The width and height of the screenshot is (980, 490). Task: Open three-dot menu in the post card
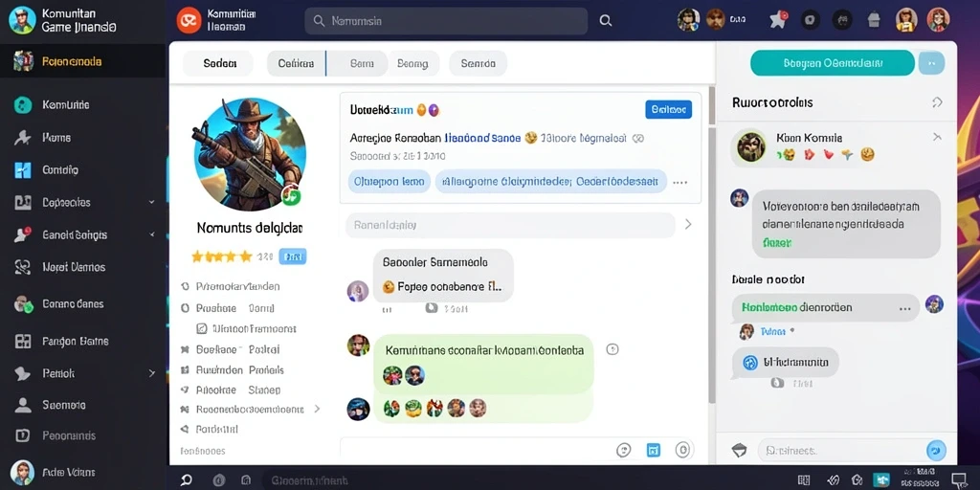680,183
